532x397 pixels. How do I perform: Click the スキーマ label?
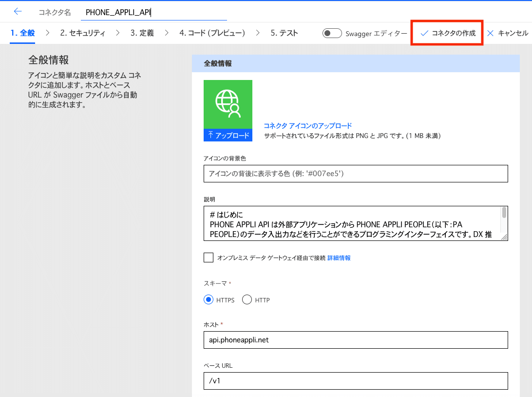click(x=215, y=283)
